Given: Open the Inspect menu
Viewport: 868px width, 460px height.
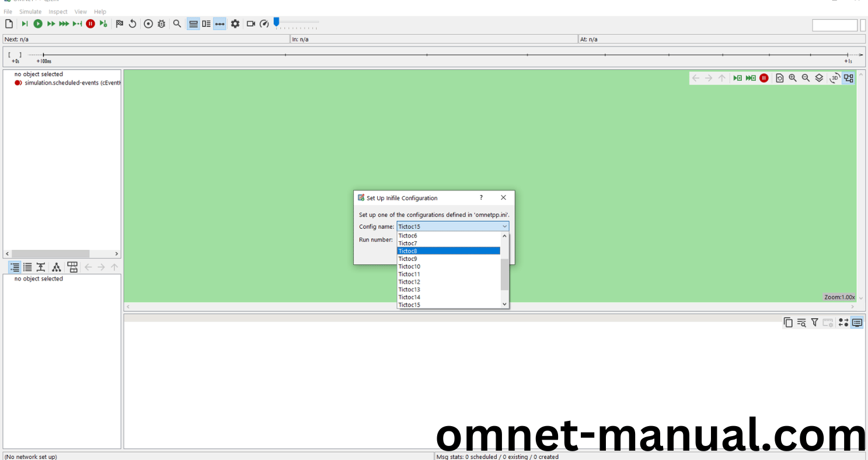Looking at the screenshot, I should [x=58, y=12].
